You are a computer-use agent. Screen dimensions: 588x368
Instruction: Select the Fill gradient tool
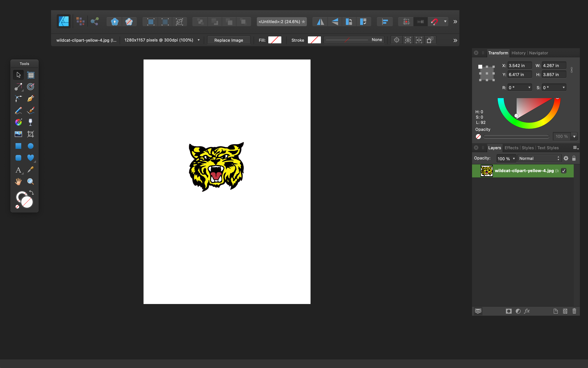point(18,122)
